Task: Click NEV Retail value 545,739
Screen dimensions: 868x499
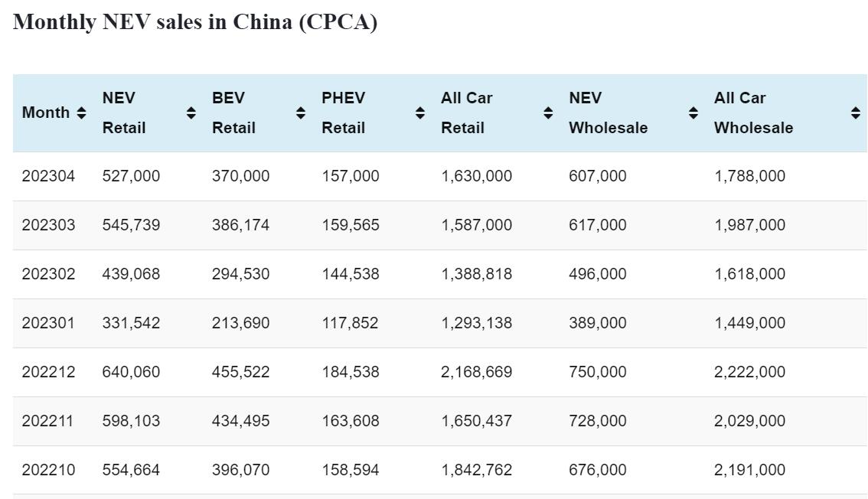Action: 131,225
